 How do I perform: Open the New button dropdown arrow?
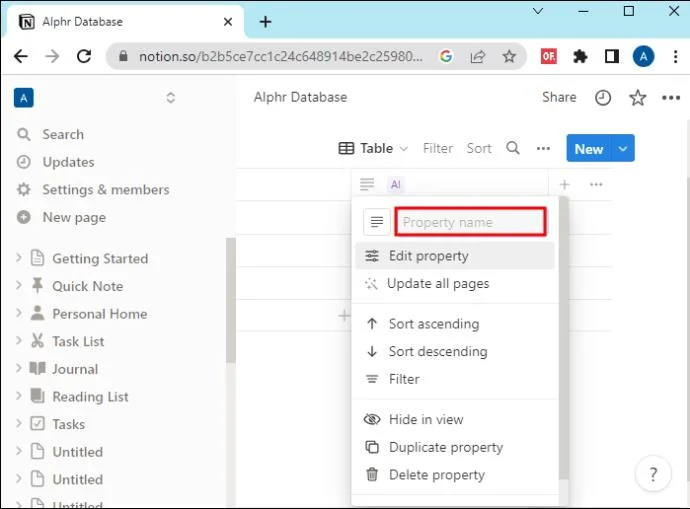622,149
